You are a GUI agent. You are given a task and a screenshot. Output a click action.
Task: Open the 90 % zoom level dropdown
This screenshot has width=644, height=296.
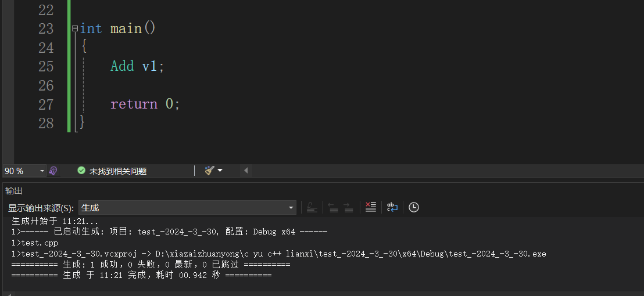(x=42, y=171)
